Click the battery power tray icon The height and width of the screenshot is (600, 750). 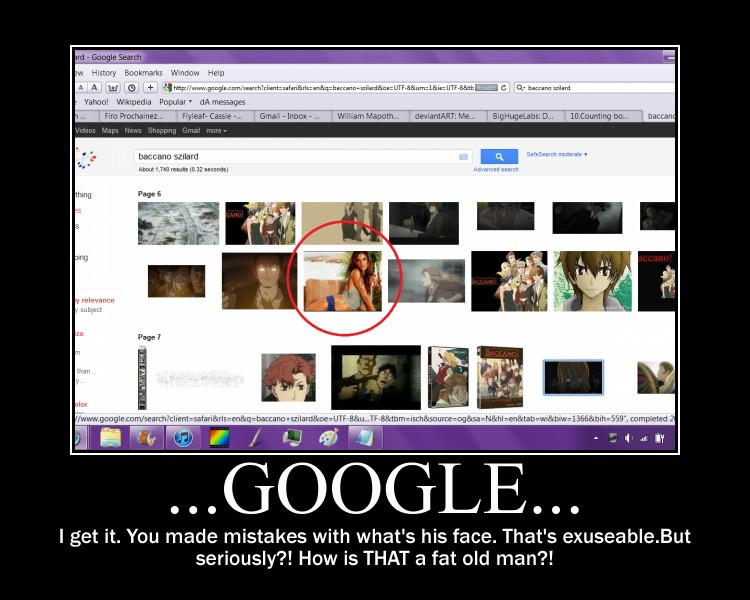(660, 438)
